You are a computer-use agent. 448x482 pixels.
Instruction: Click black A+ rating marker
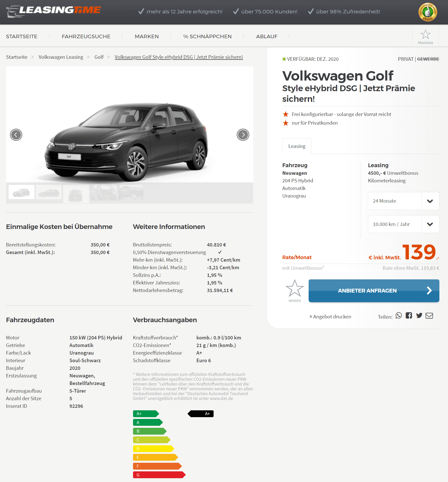point(201,414)
